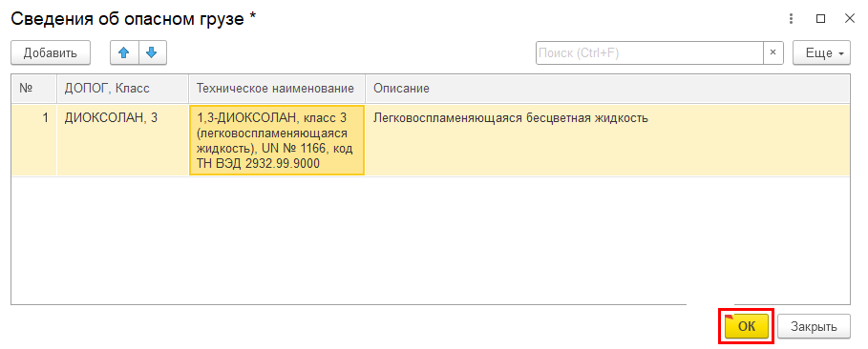
Task: Close the dialog with the X icon
Action: (850, 19)
